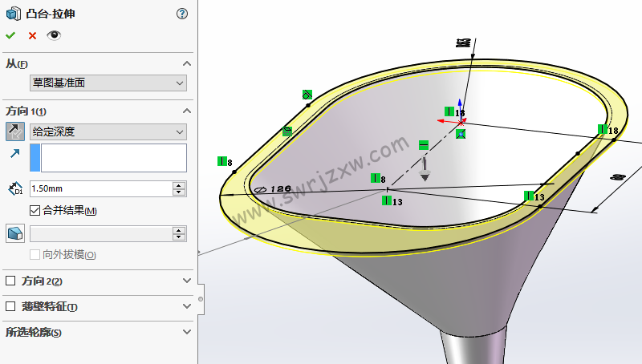Toggle the 向外拔模(O) checkbox

(35, 255)
